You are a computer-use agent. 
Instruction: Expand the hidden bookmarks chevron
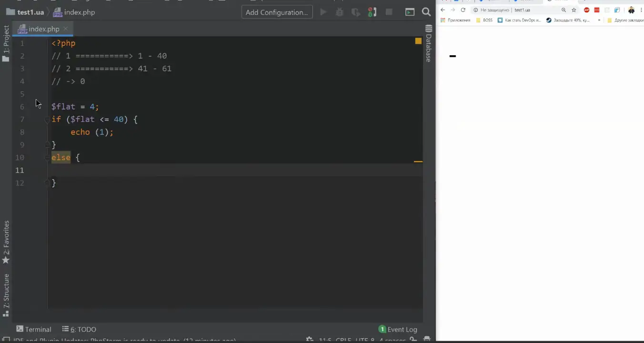(599, 20)
